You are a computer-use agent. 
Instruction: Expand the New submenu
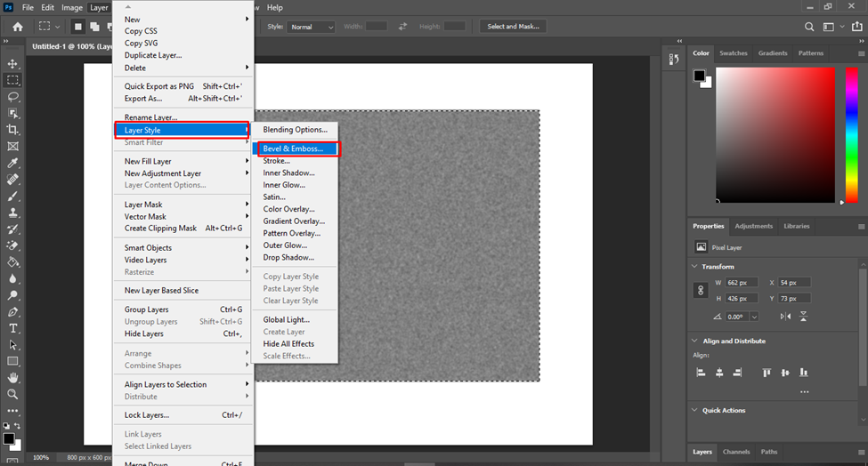click(x=183, y=20)
